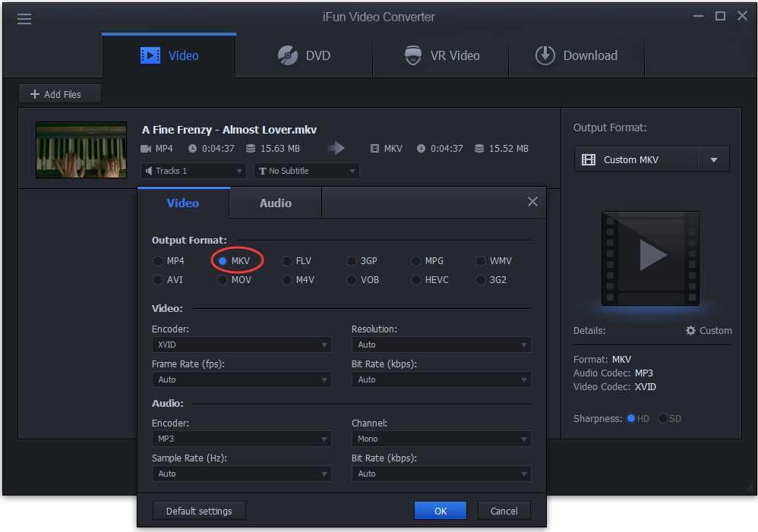This screenshot has width=758, height=532.
Task: Click the source duration clock icon
Action: click(192, 148)
